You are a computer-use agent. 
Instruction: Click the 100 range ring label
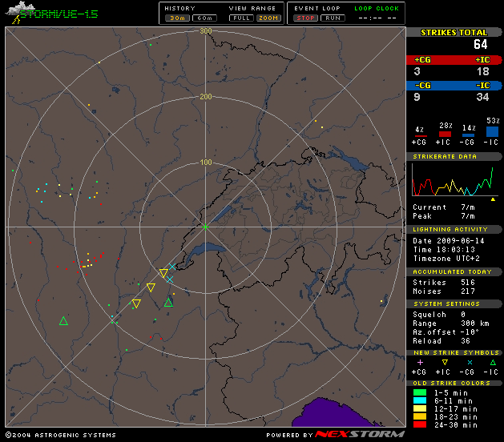tap(206, 163)
